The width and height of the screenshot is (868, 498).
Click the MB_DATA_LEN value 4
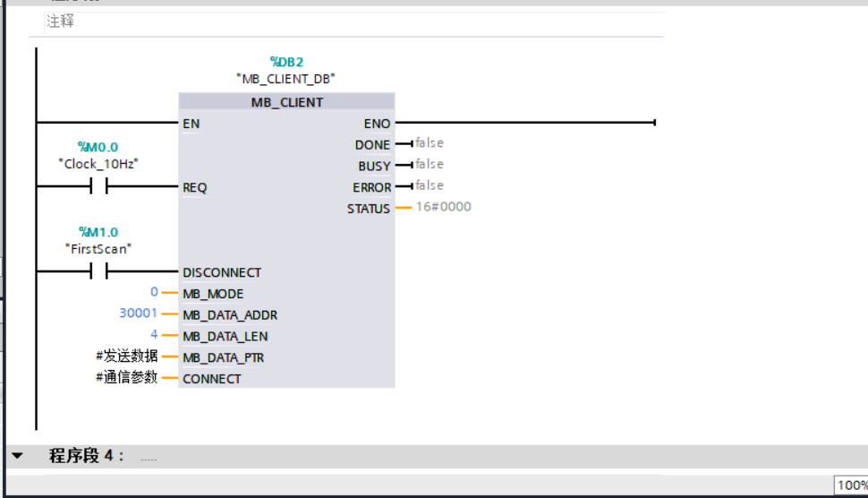(x=154, y=335)
